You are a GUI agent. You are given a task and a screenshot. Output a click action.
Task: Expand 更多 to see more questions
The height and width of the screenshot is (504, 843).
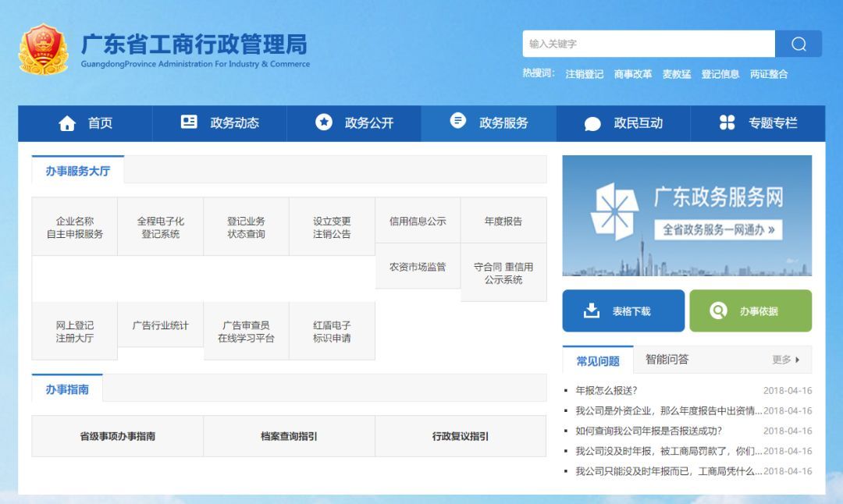pos(780,360)
